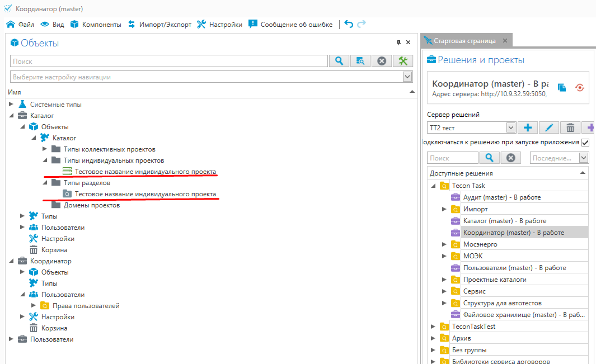Click the search magnifier button in Объекты panel
596x364 pixels.
click(x=339, y=61)
